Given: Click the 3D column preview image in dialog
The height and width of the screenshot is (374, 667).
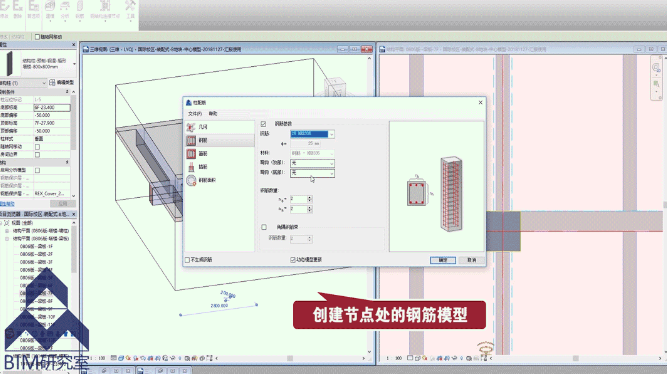Looking at the screenshot, I should (451, 194).
